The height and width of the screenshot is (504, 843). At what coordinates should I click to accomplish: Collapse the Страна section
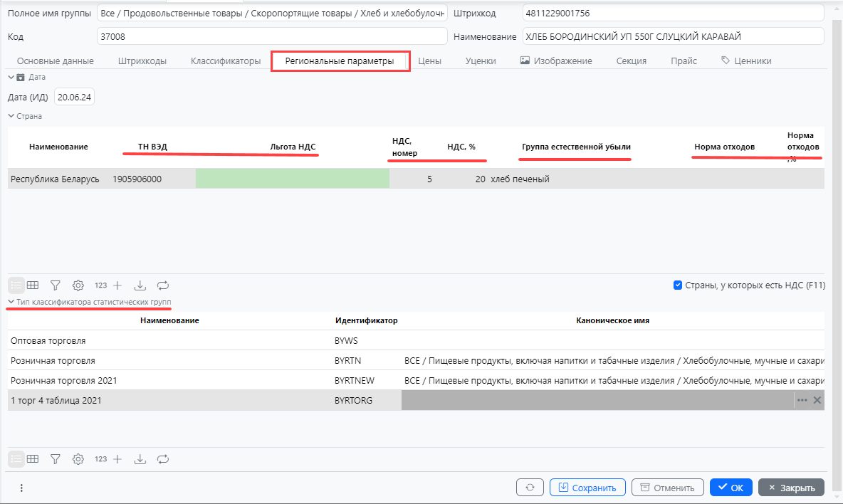(x=11, y=115)
